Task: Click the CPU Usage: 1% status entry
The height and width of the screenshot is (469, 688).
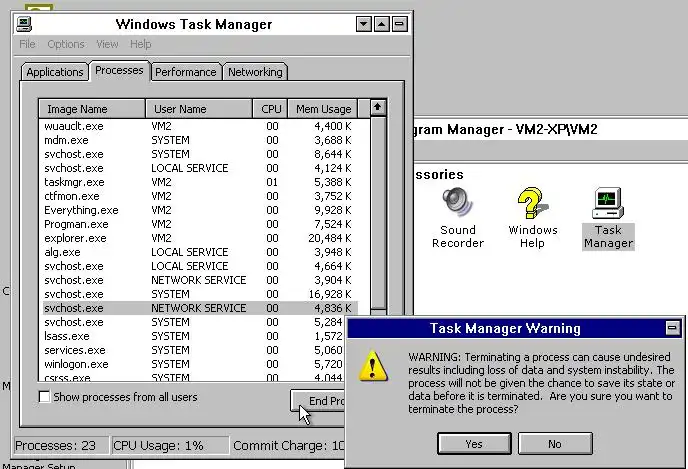Action: [170, 446]
